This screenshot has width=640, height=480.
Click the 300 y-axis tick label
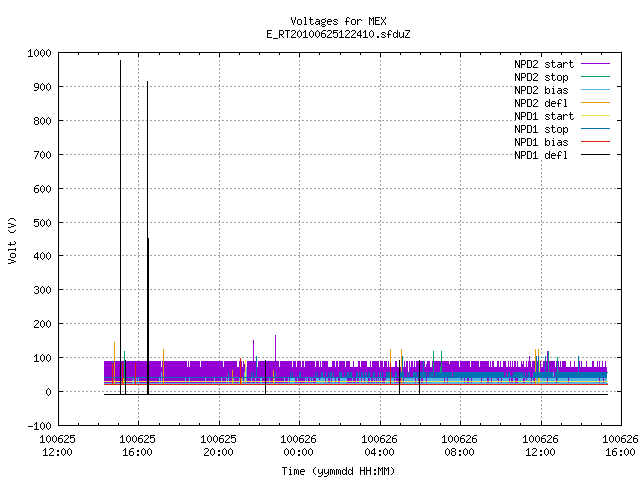click(42, 290)
